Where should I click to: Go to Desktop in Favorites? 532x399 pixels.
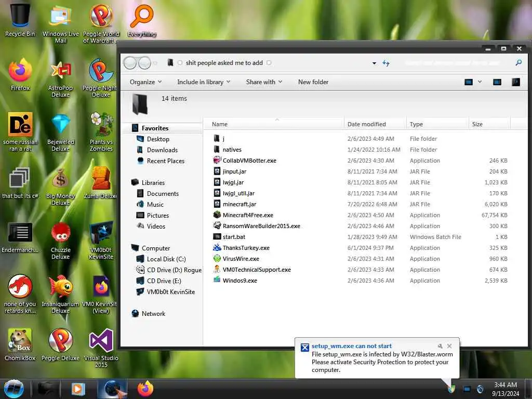(158, 139)
